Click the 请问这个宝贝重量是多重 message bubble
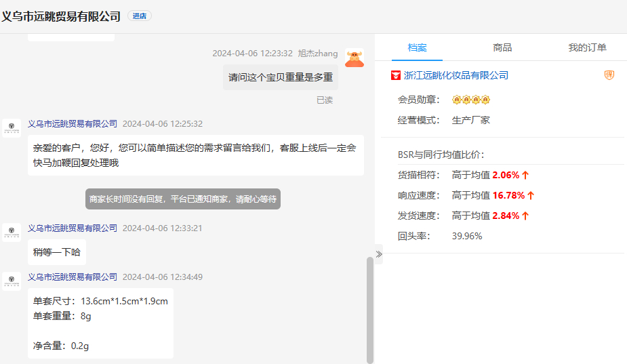 click(281, 77)
